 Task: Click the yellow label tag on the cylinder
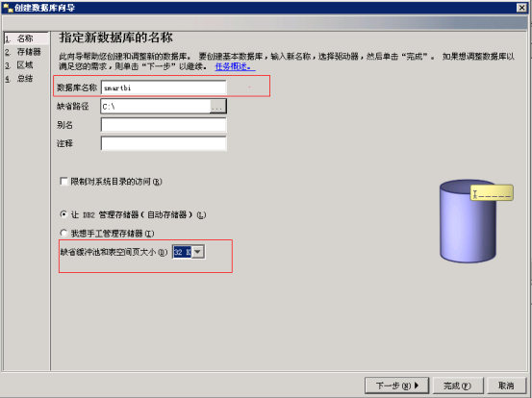pyautogui.click(x=492, y=192)
